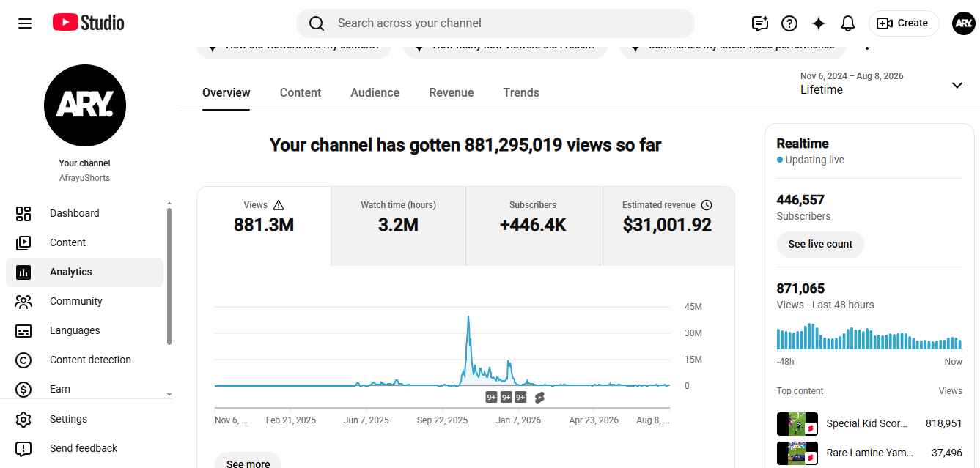This screenshot has width=980, height=468.
Task: Click the warning triangle beside Views
Action: click(x=279, y=205)
